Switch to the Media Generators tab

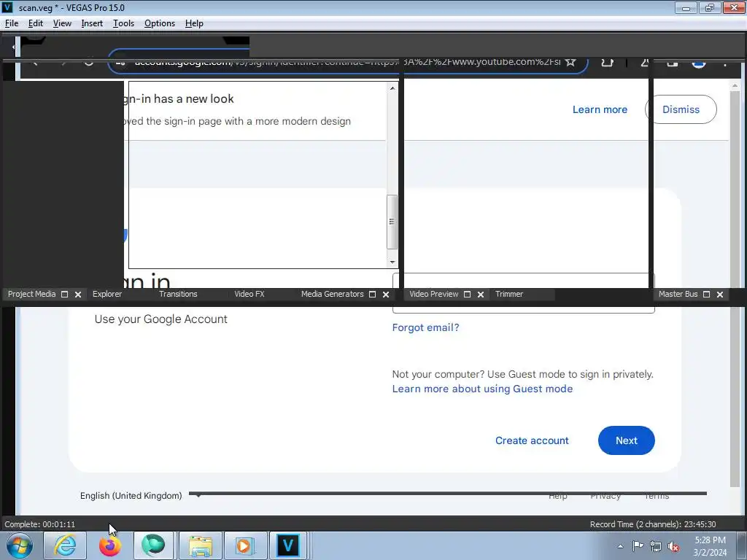point(332,294)
